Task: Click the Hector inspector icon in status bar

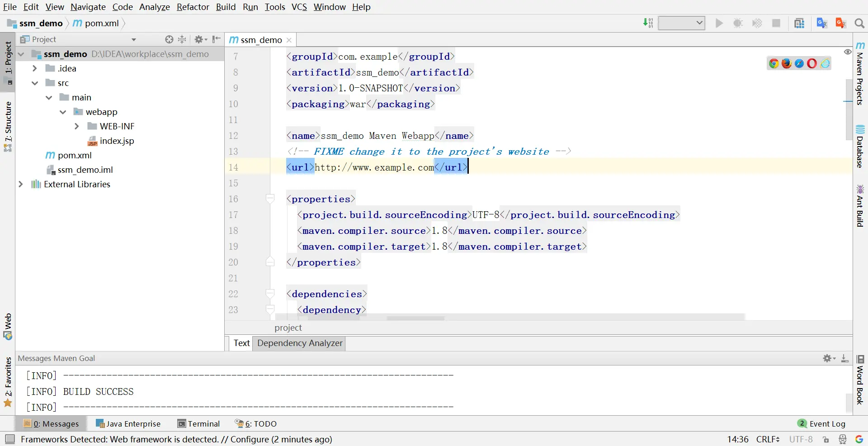Action: click(843, 439)
